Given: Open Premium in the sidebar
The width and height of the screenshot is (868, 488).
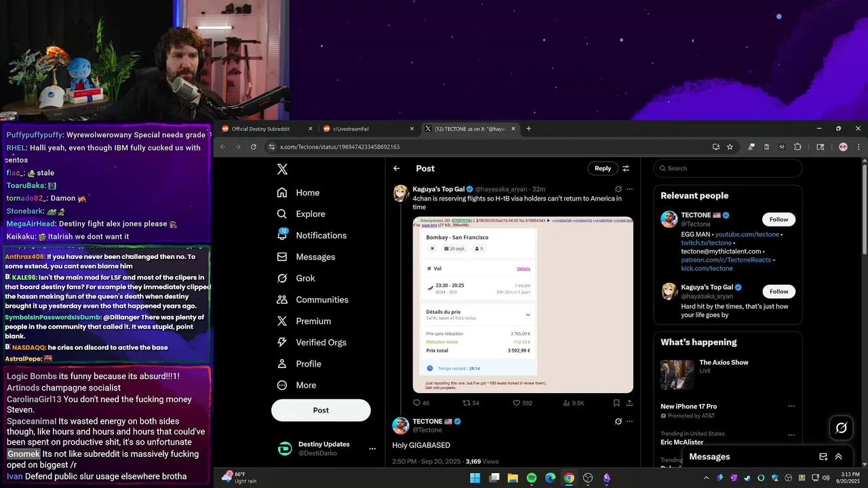Looking at the screenshot, I should pos(304,321).
